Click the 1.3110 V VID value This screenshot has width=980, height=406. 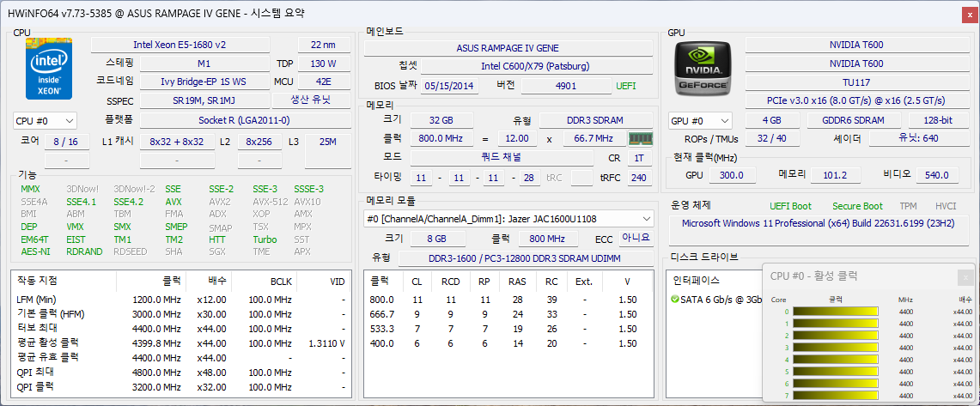click(x=327, y=343)
